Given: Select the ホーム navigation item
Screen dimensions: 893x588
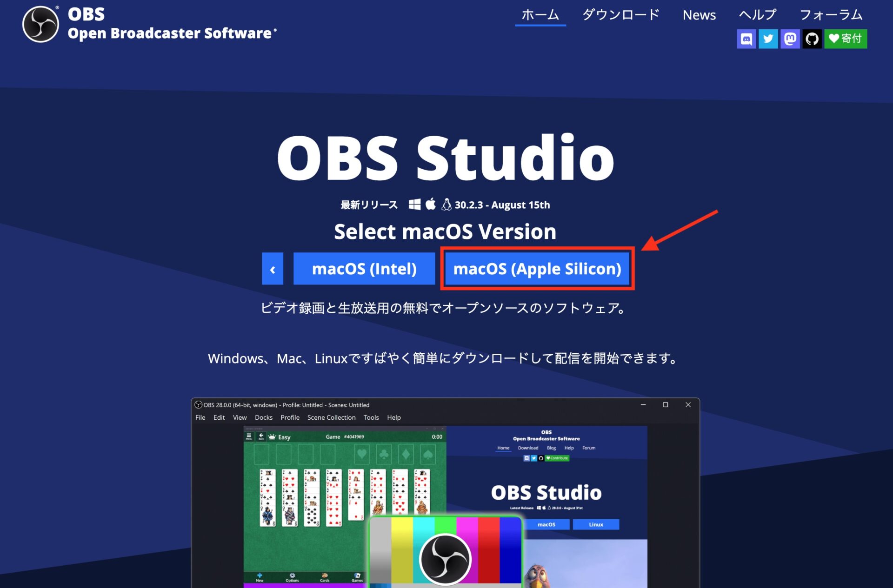Looking at the screenshot, I should (x=540, y=15).
